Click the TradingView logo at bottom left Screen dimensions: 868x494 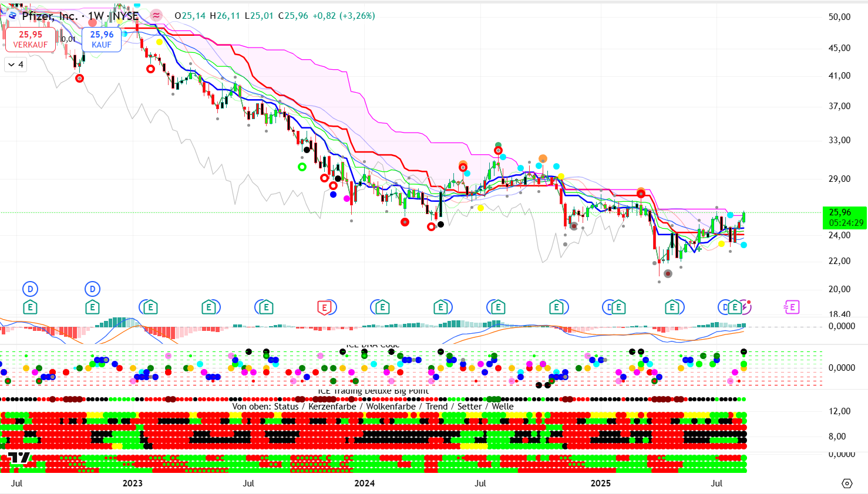(x=19, y=458)
